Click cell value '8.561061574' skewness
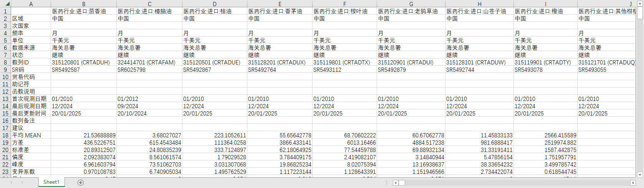This screenshot has width=644, height=188. coord(149,157)
